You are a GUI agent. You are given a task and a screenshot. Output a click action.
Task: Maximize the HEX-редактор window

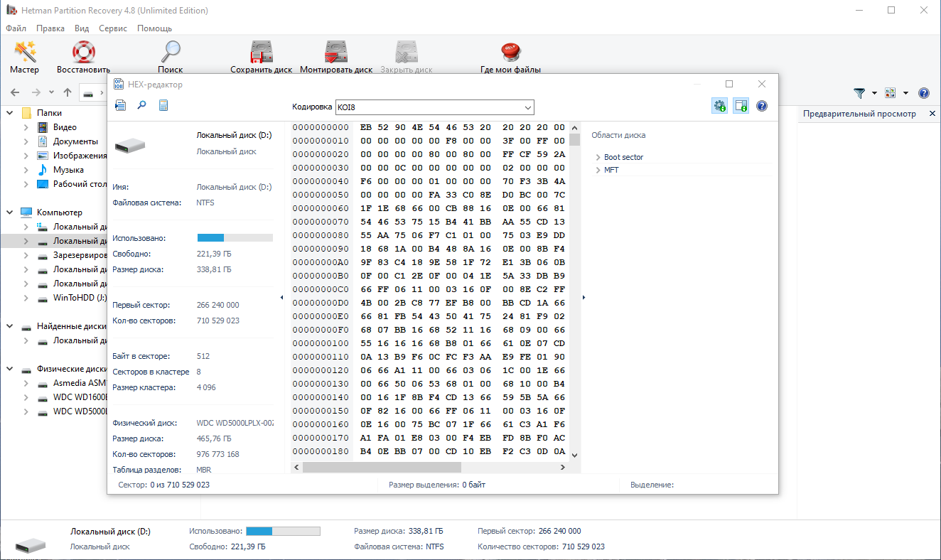(728, 84)
